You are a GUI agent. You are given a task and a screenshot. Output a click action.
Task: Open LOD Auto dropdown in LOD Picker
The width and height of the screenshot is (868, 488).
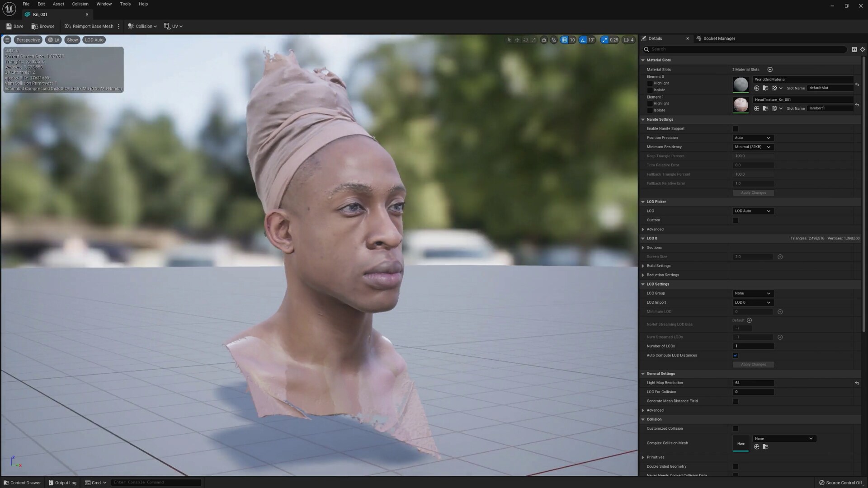(753, 211)
